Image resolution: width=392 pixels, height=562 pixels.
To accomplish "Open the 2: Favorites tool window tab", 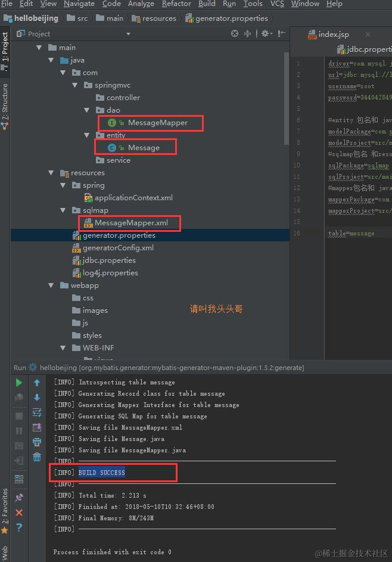I will tap(5, 511).
